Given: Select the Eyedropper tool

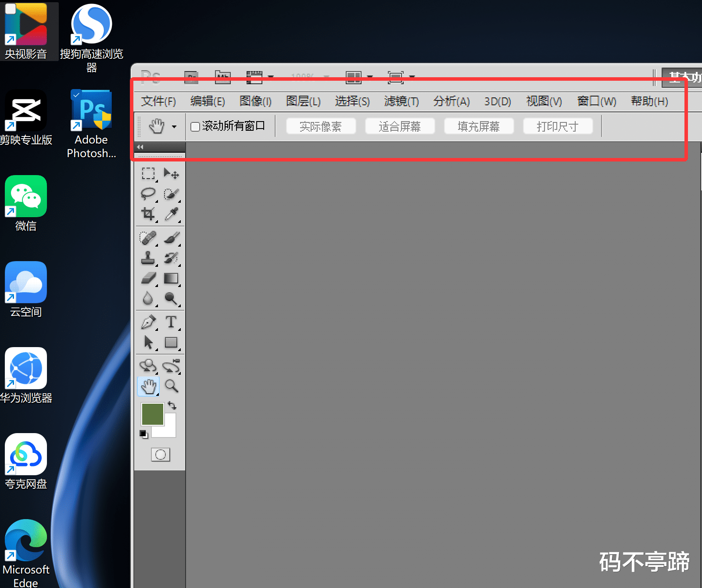Looking at the screenshot, I should point(171,214).
